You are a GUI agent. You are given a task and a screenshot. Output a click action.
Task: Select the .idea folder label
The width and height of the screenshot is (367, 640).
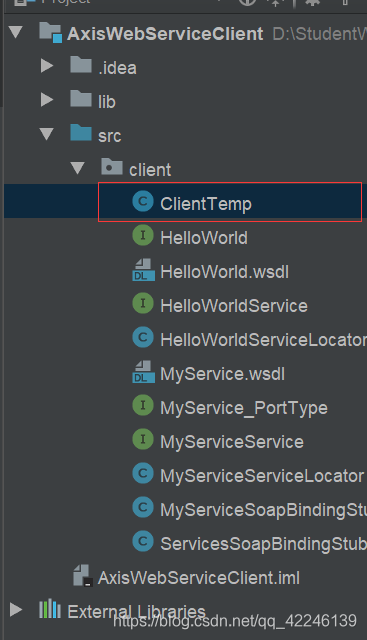coord(117,68)
